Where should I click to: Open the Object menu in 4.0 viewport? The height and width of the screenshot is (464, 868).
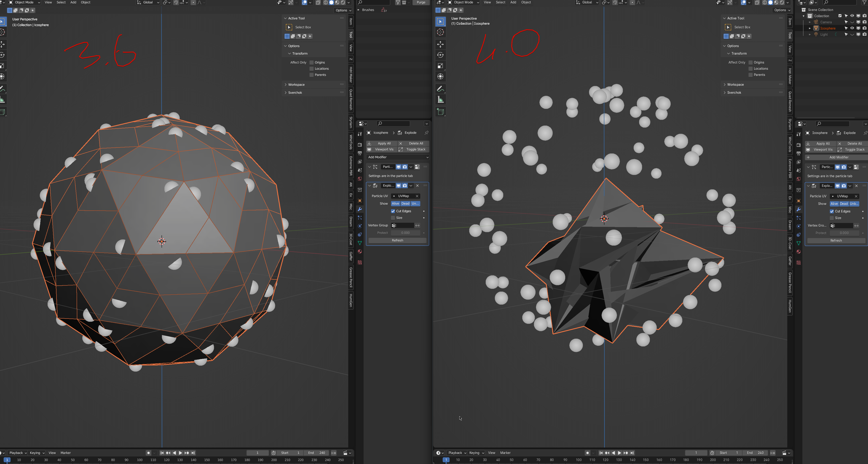pyautogui.click(x=526, y=2)
